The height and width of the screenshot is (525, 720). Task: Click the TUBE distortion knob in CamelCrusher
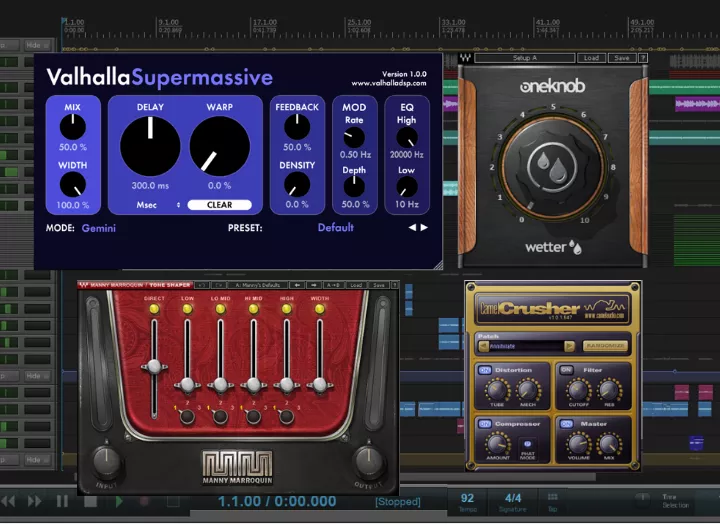click(x=497, y=391)
